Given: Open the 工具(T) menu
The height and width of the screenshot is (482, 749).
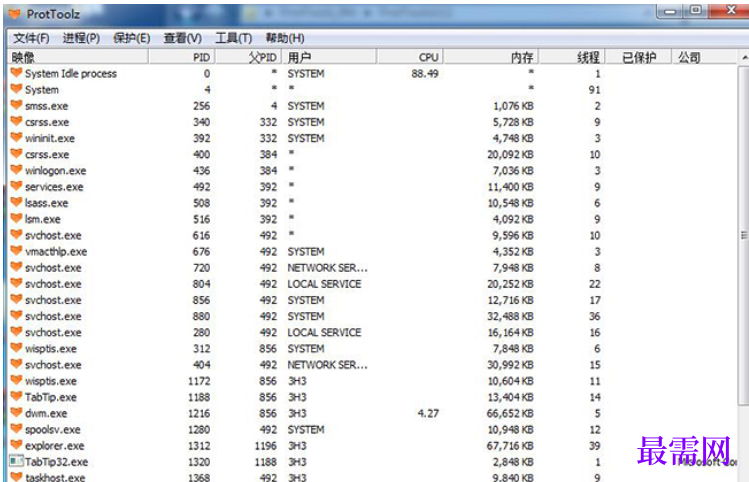Looking at the screenshot, I should point(234,38).
